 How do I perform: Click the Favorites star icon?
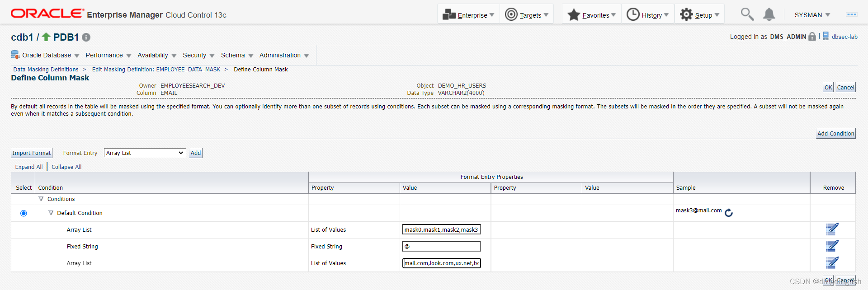574,14
